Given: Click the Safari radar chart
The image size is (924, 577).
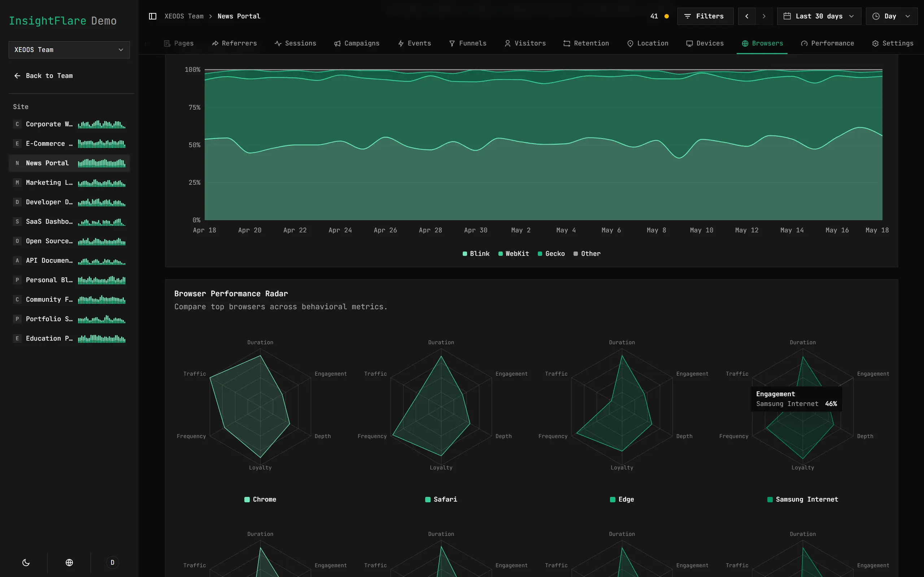Looking at the screenshot, I should point(441,406).
